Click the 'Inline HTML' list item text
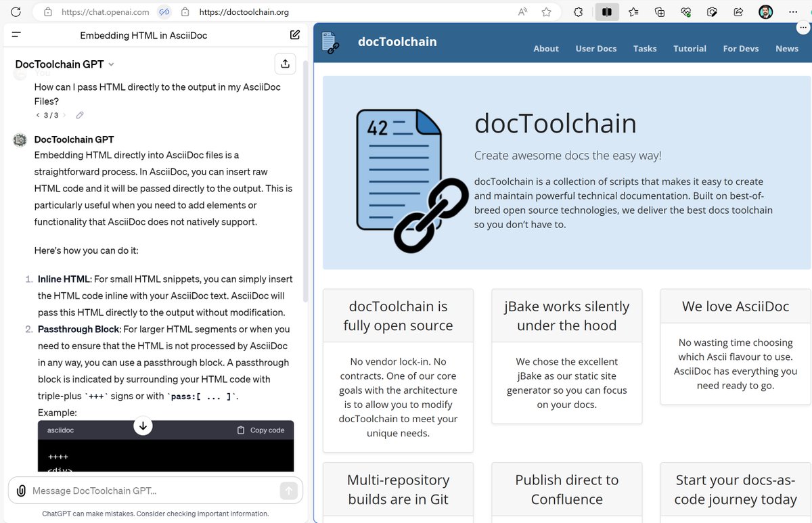 click(64, 279)
